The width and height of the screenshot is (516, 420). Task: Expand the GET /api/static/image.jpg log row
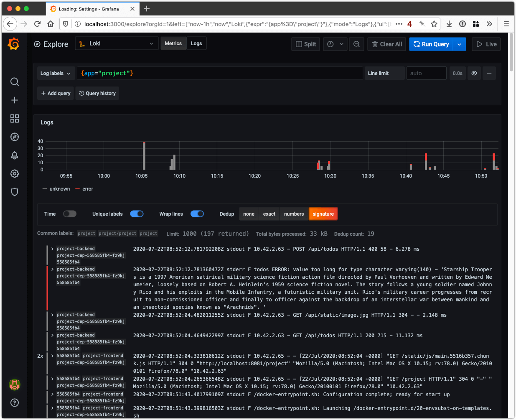pyautogui.click(x=52, y=315)
